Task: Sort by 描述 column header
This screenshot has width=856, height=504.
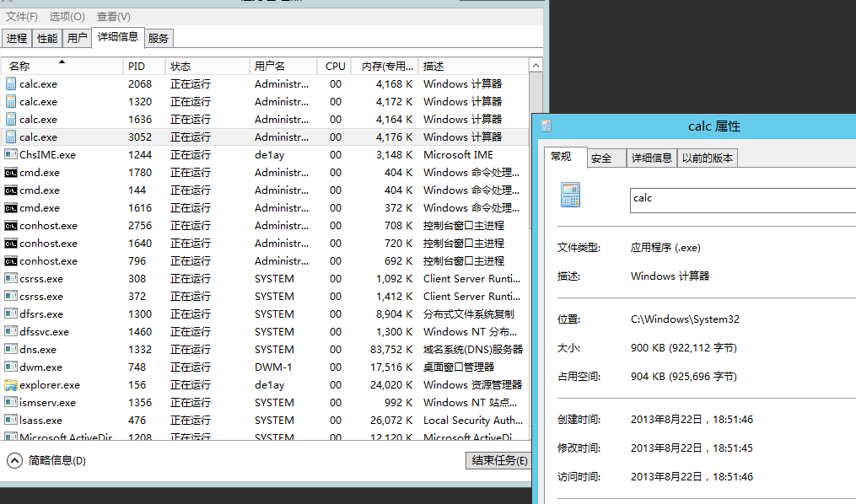Action: pyautogui.click(x=473, y=66)
